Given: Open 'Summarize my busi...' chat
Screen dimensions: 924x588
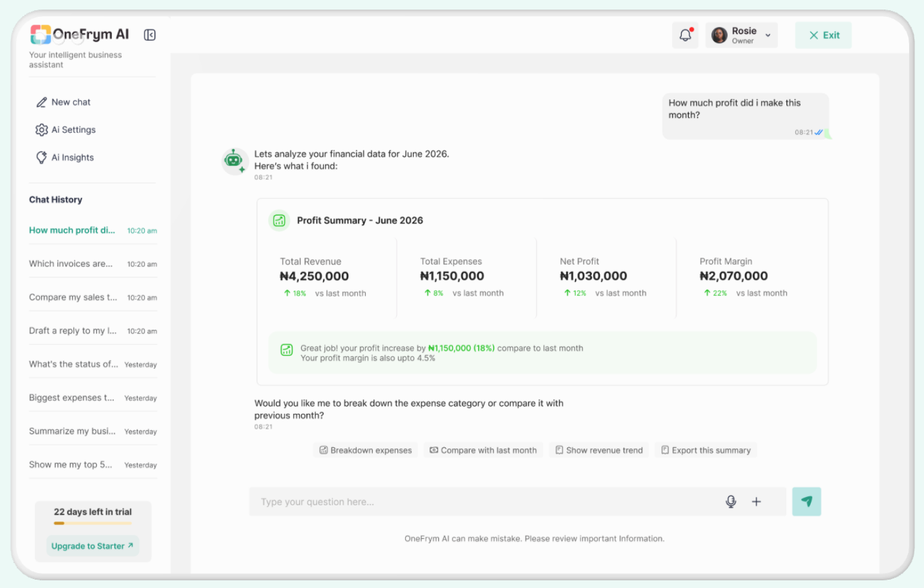Looking at the screenshot, I should click(93, 432).
